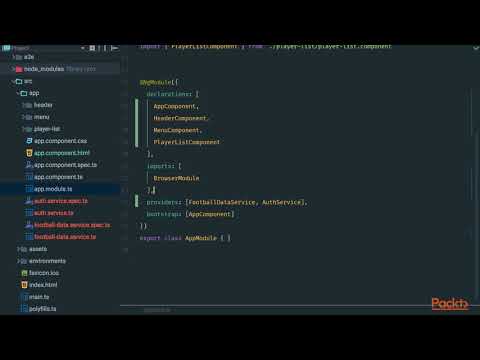
Task: Expand the player-list folder
Action: [x=23, y=129]
